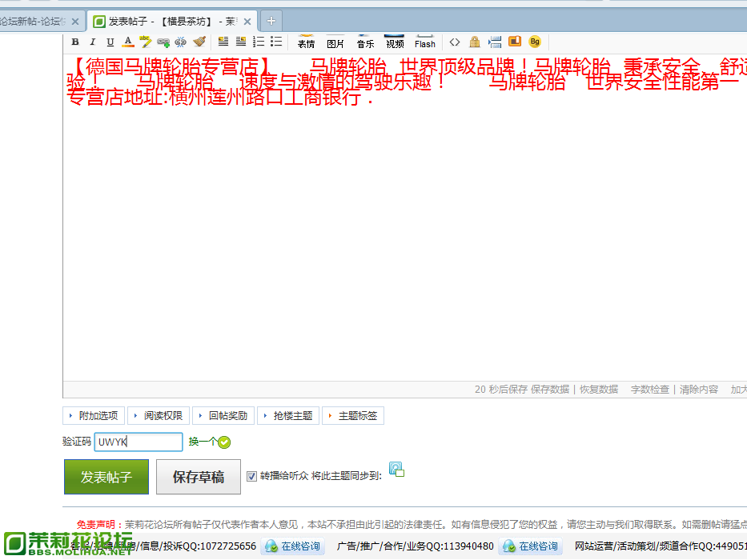Image resolution: width=747 pixels, height=560 pixels.
Task: Expand the 附加选项 extra options section
Action: (x=94, y=416)
